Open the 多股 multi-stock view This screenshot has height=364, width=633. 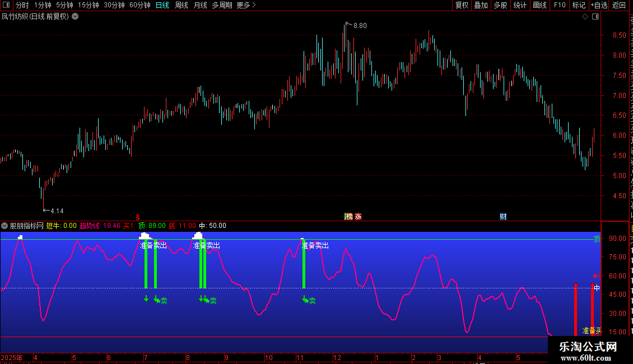point(501,5)
